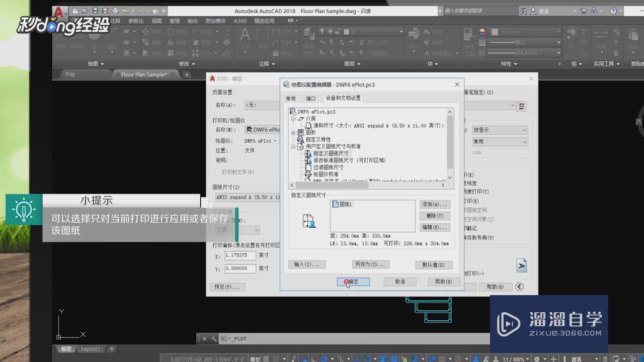The width and height of the screenshot is (644, 362).
Task: Open the 开始 start tab
Action: point(70,74)
